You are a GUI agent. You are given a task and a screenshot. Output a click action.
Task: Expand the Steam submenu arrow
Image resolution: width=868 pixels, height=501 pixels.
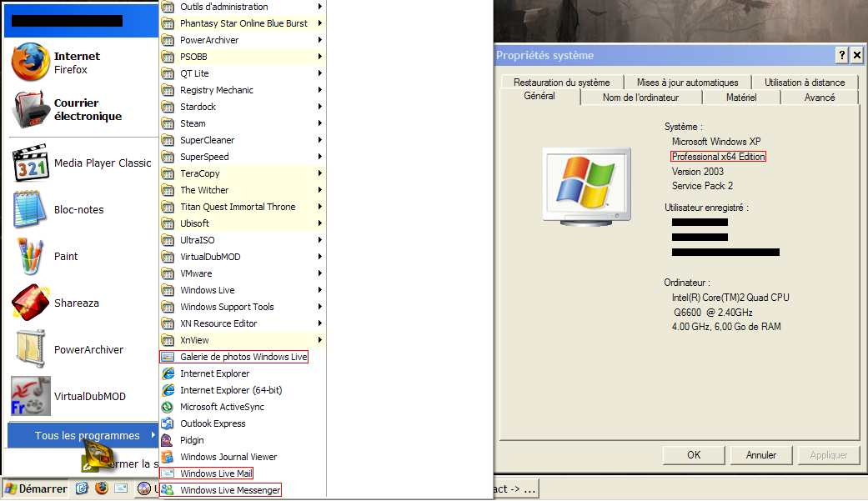click(x=320, y=123)
